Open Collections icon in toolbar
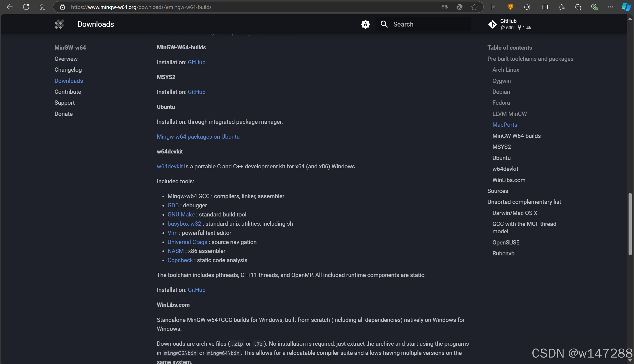Viewport: 634px width, 364px height. (578, 7)
